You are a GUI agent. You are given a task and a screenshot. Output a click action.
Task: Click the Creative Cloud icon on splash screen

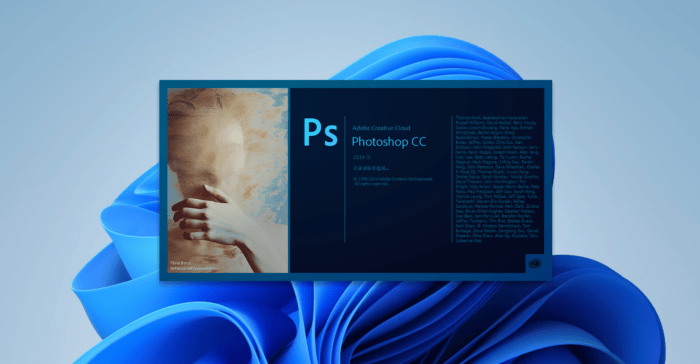pyautogui.click(x=535, y=264)
